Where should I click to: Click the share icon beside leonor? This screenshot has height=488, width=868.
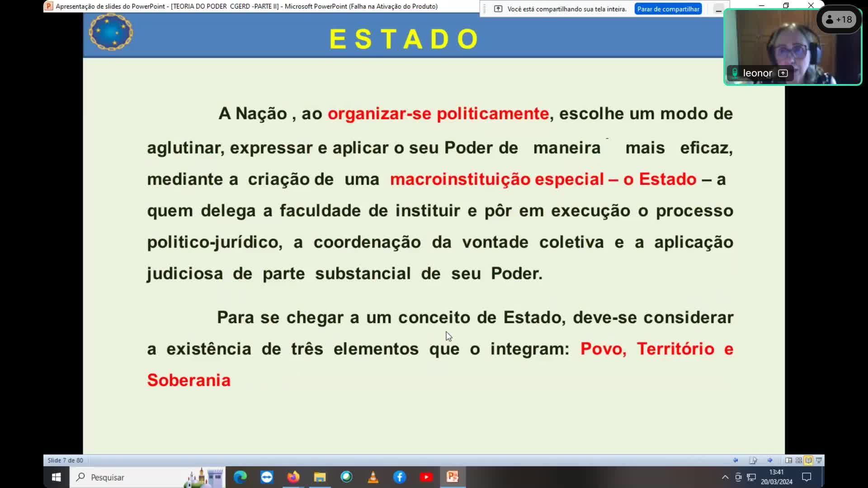click(783, 73)
